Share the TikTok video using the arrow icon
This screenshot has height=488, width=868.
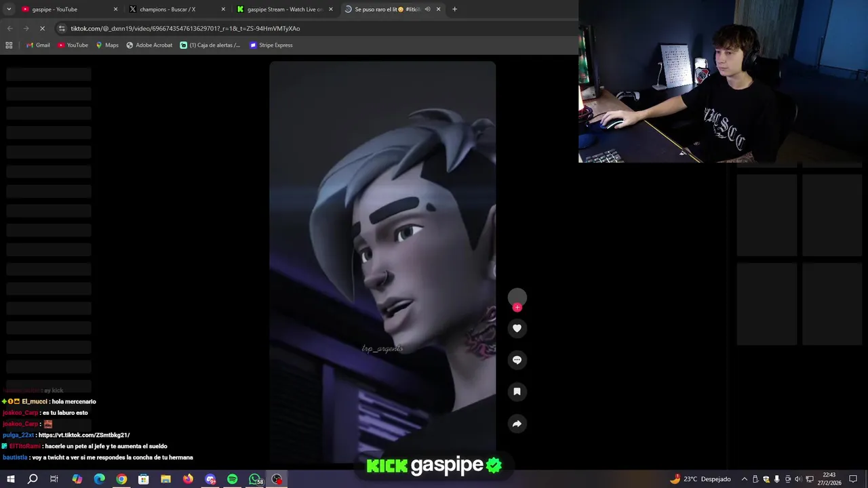(517, 424)
